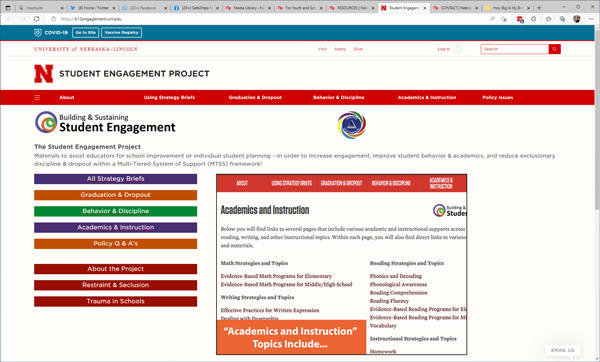Viewport: 600px width, 362px height.
Task: Switch to the Safe2Help tab
Action: 196,8
